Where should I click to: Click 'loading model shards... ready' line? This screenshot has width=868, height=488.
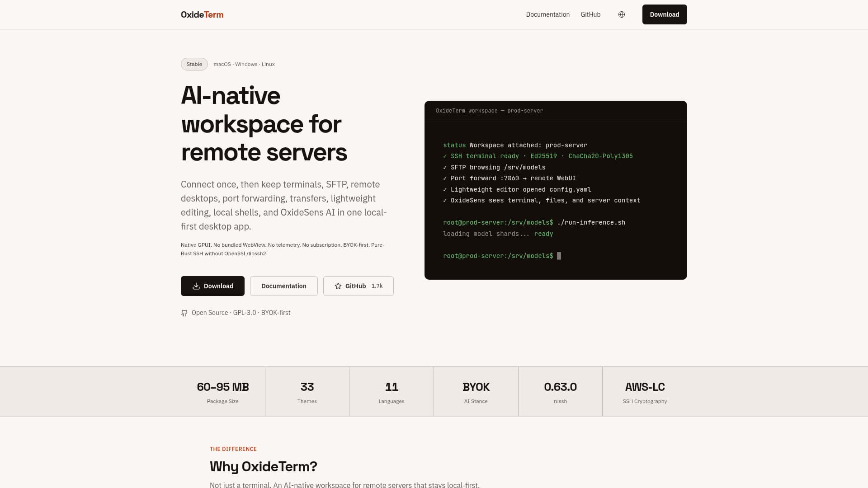click(x=498, y=234)
